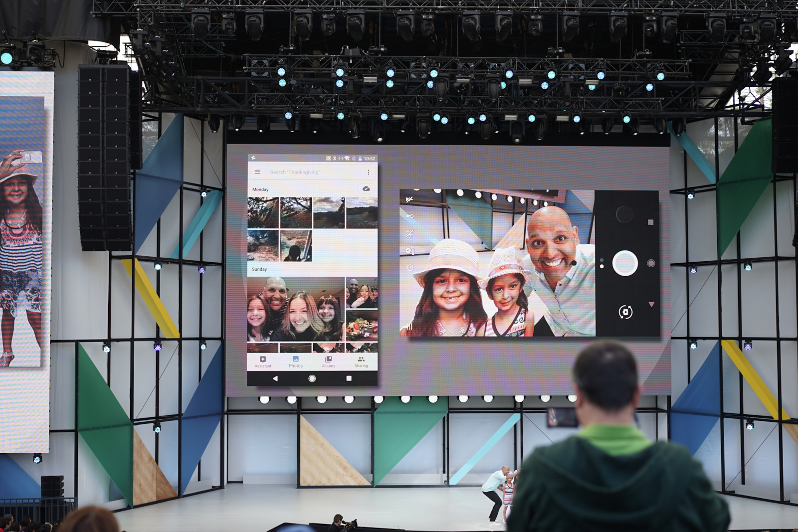Switch between front and rear camera

click(x=625, y=312)
